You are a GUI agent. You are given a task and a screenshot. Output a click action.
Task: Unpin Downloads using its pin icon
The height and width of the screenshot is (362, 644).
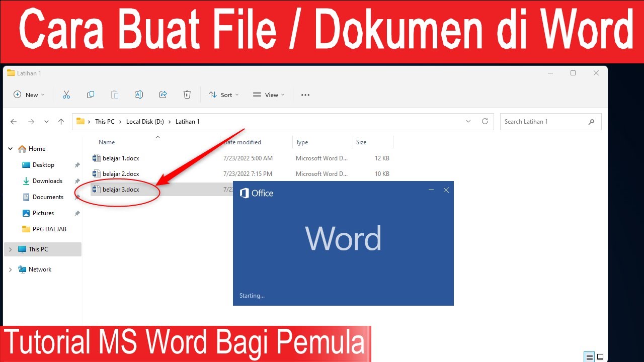(x=77, y=181)
